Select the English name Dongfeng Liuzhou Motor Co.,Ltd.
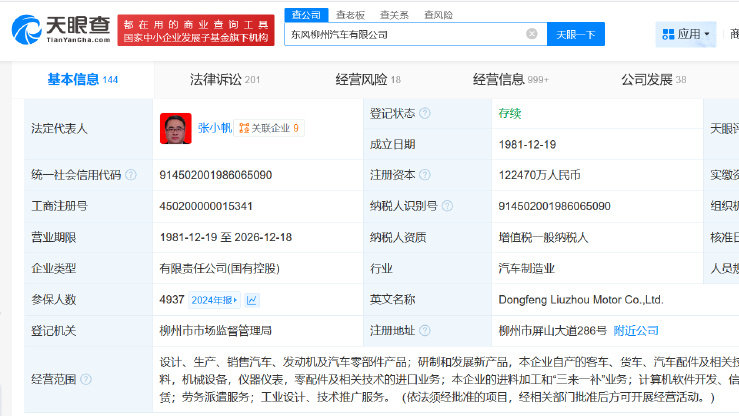The width and height of the screenshot is (739, 416). click(x=581, y=300)
